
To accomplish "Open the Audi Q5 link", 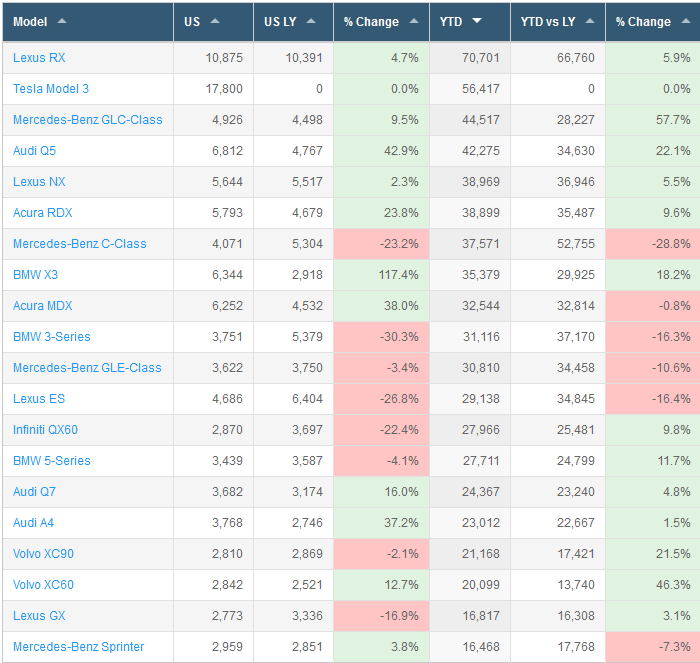I will click(x=34, y=151).
